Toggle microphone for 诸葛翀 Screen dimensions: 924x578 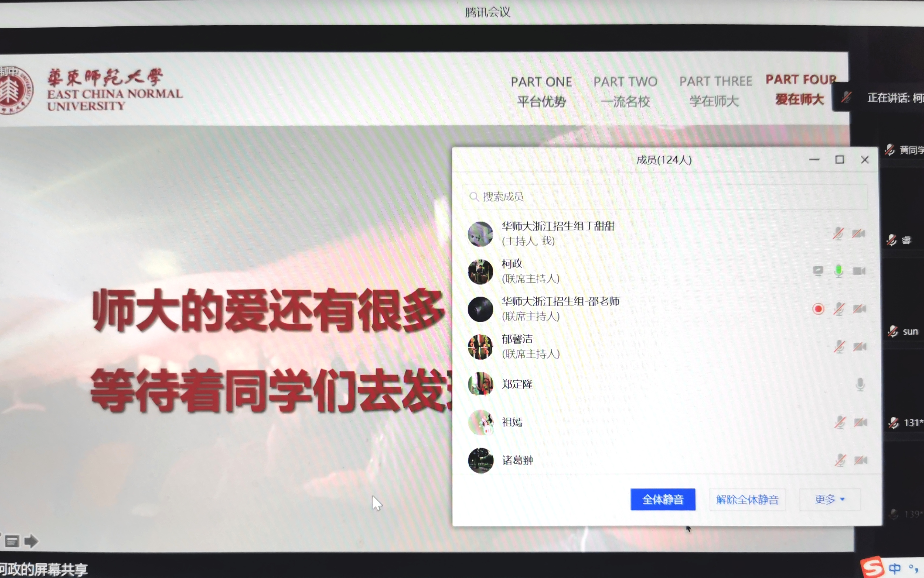[840, 460]
